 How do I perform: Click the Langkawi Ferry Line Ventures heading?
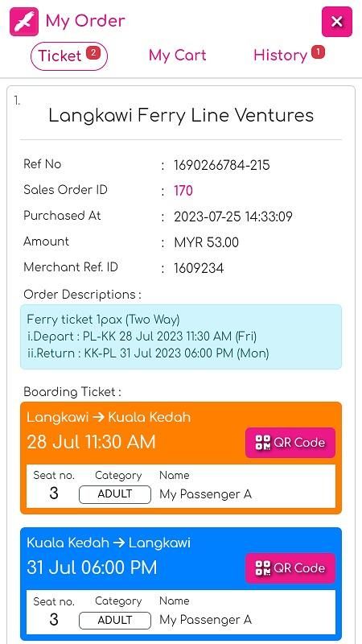click(x=181, y=115)
